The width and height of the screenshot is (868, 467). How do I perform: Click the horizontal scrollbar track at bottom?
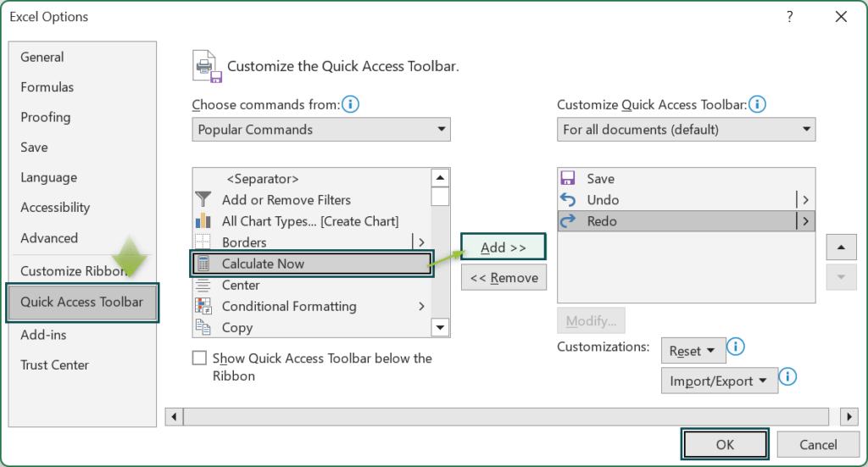pos(506,417)
